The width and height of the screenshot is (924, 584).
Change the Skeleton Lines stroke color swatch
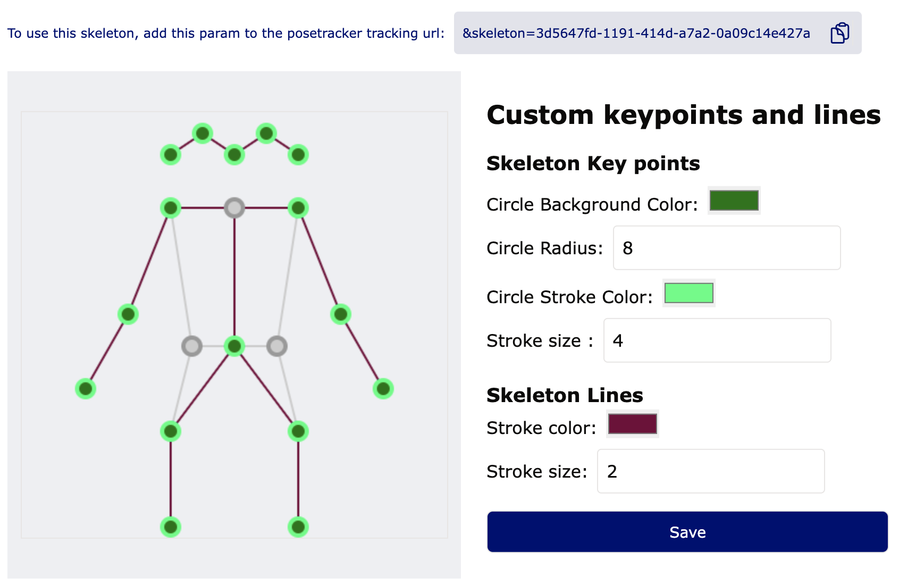point(632,424)
